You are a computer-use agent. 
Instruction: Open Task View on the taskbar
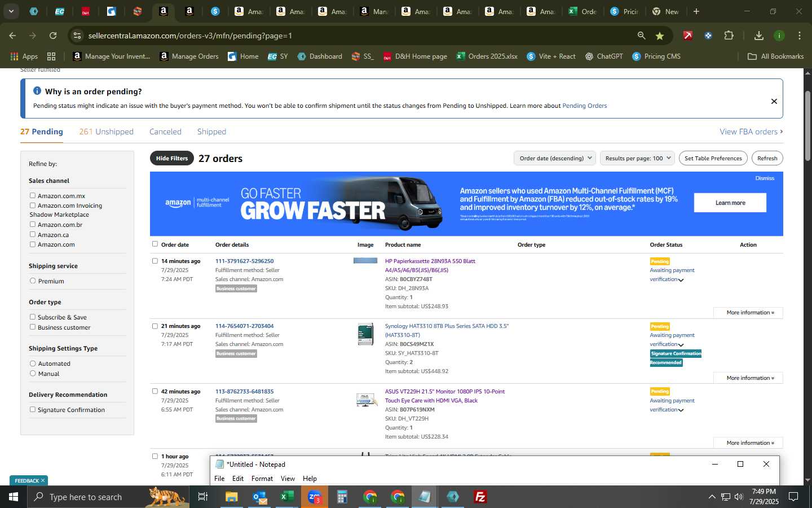point(203,497)
